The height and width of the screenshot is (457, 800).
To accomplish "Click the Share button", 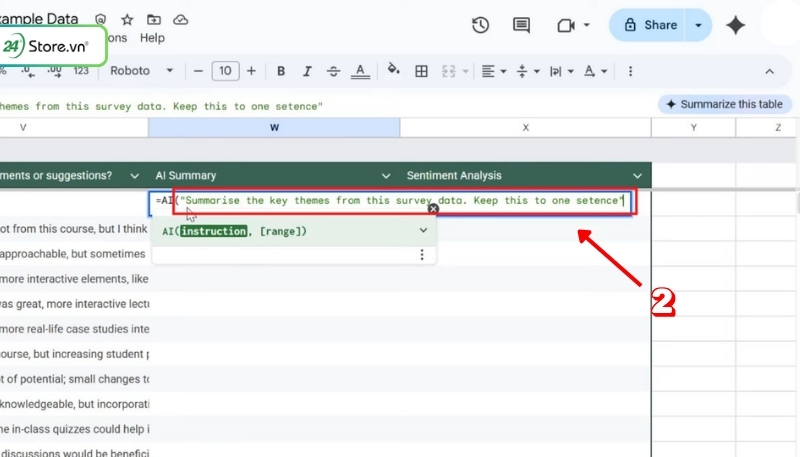I will (x=650, y=25).
